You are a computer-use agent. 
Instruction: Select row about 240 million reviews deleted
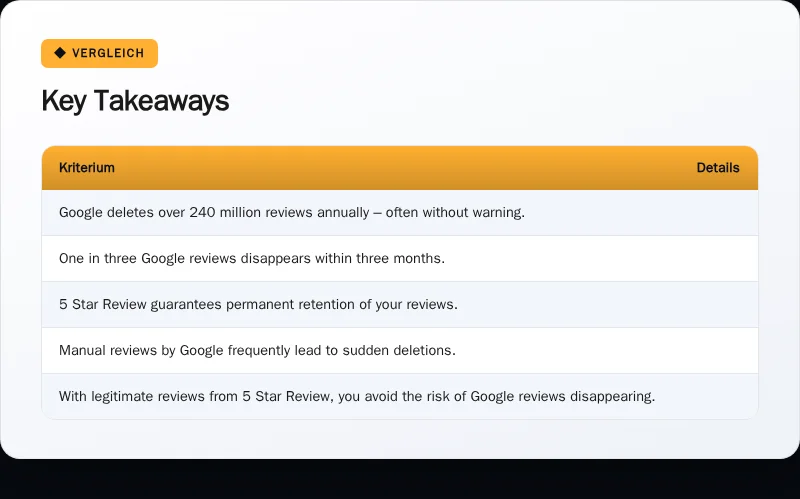coord(400,213)
